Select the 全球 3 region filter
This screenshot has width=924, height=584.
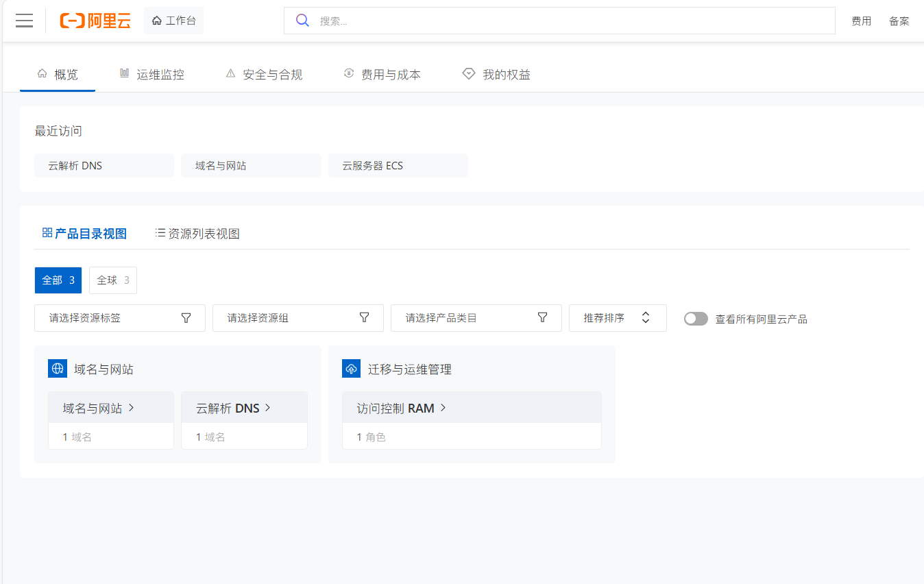113,280
